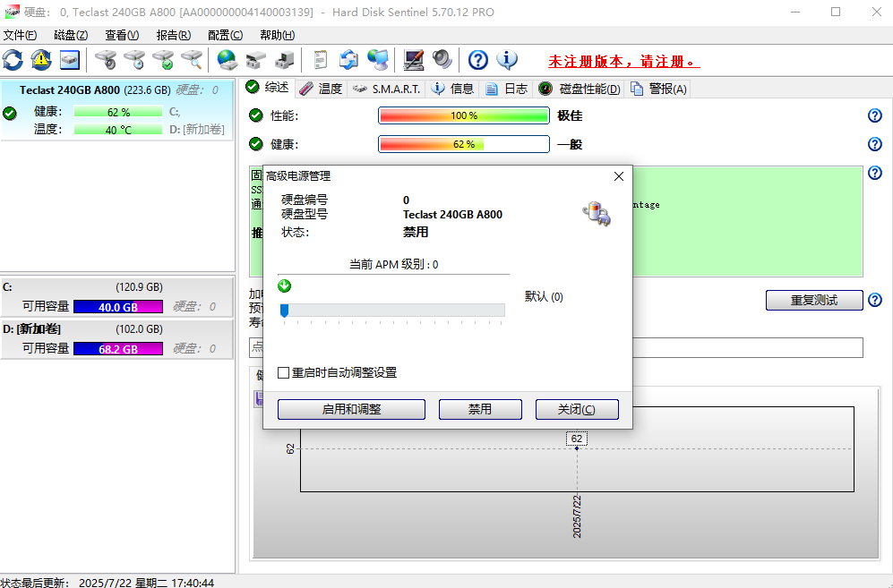This screenshot has height=588, width=893.
Task: Close the 高级电源管理 dialog with X
Action: coord(619,176)
